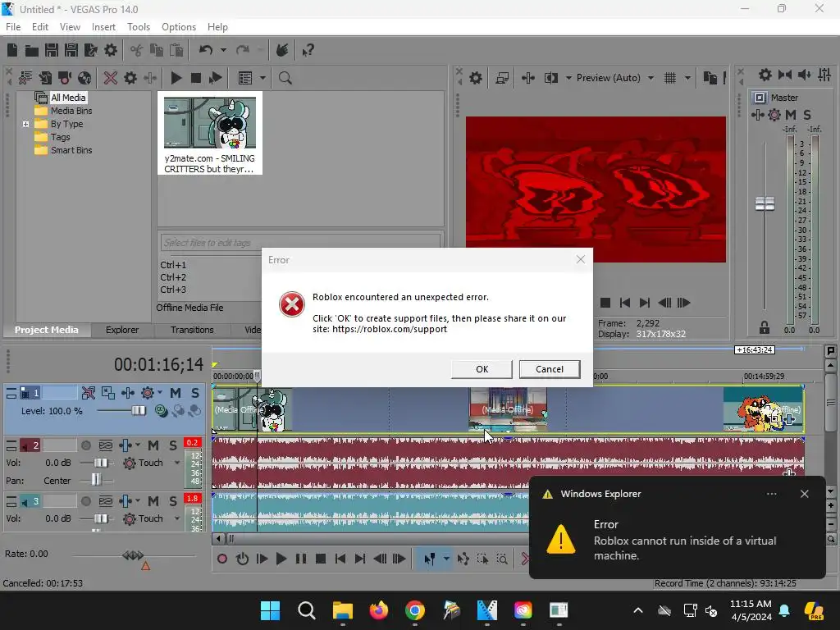Click Loop Playback icon in transport
Viewport: 840px width, 630px height.
click(x=242, y=559)
